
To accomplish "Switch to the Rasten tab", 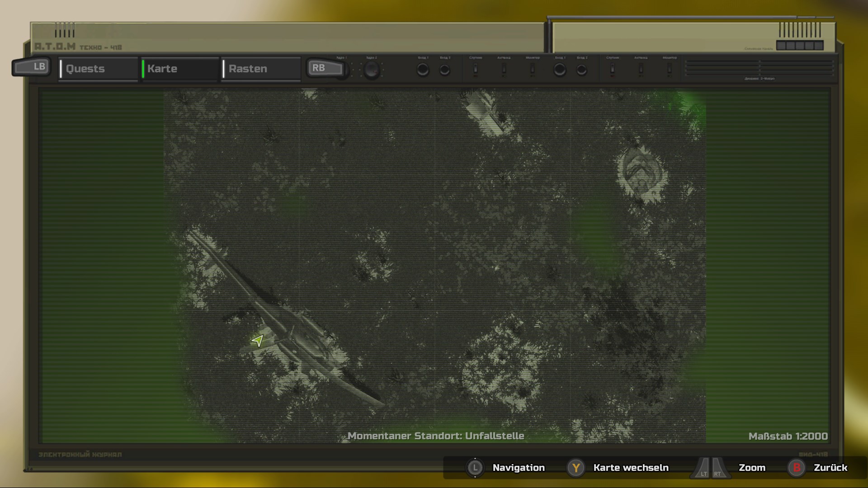I will tap(261, 69).
